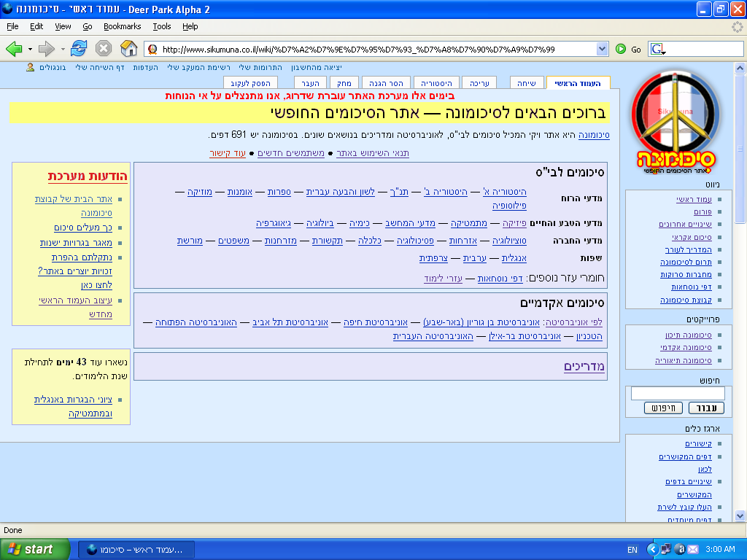Screen dimensions: 747x560
Task: Click the sidebar חיפוש text field
Action: tap(678, 393)
